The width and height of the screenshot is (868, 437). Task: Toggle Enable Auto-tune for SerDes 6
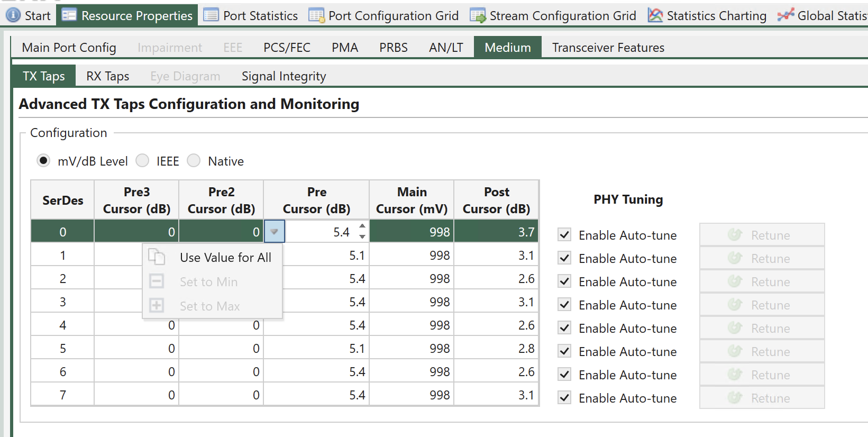(x=565, y=374)
